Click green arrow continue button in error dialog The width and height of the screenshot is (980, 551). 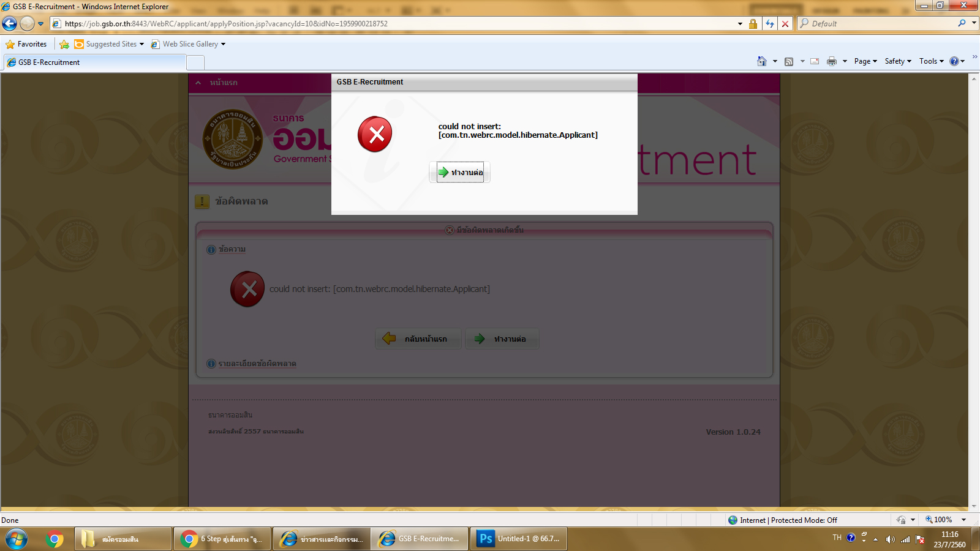(460, 172)
